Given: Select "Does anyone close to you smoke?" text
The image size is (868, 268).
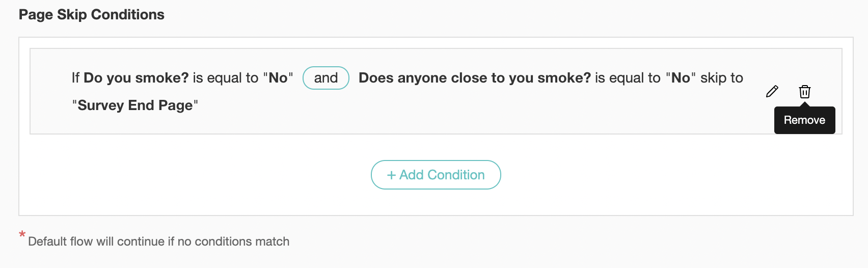Looking at the screenshot, I should click(x=474, y=78).
